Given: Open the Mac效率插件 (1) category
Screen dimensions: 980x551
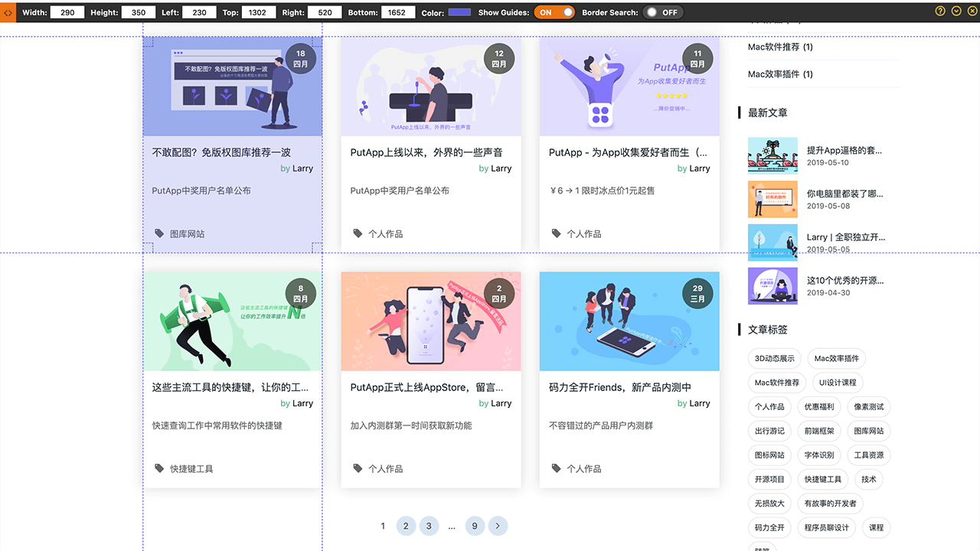Looking at the screenshot, I should 780,74.
